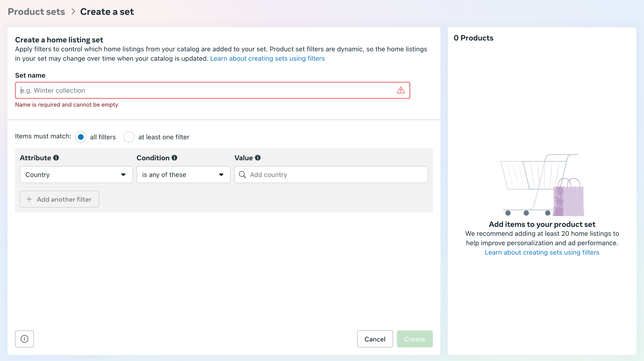Screen dimensions: 644x361
Task: Click the search magnifier in Add country
Action: point(242,175)
